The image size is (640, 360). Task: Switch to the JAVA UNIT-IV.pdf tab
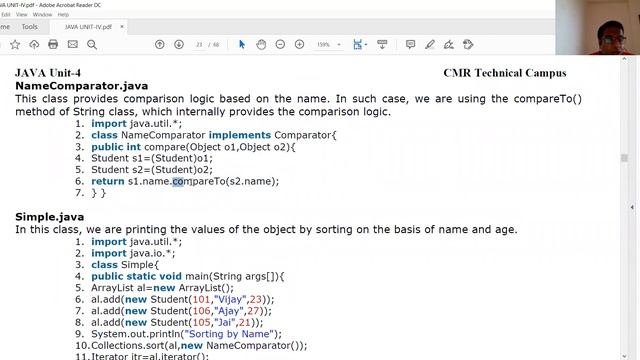point(88,27)
